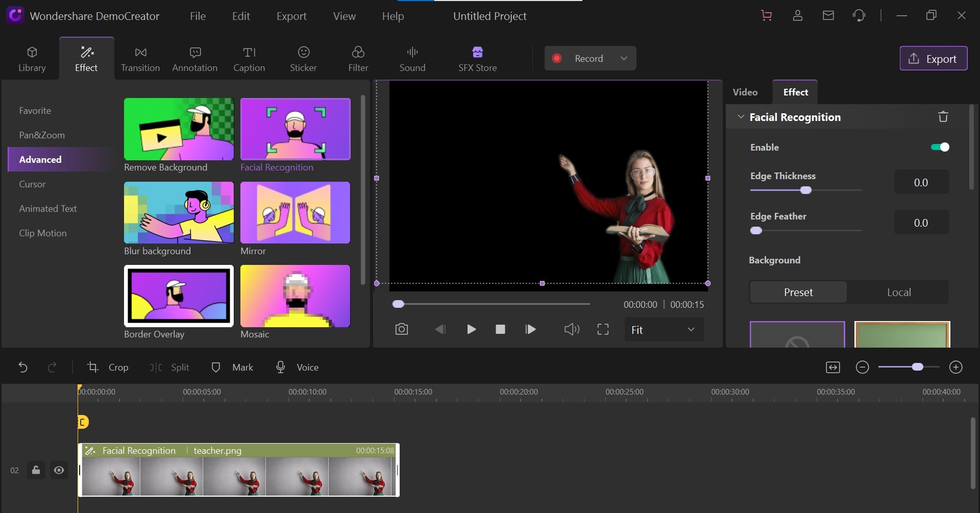Viewport: 980px width, 513px height.
Task: Toggle the Facial Recognition Enable switch
Action: pos(940,147)
